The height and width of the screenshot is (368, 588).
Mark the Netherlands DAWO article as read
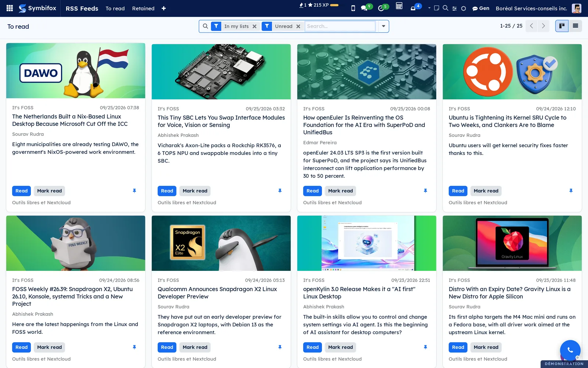(50, 191)
